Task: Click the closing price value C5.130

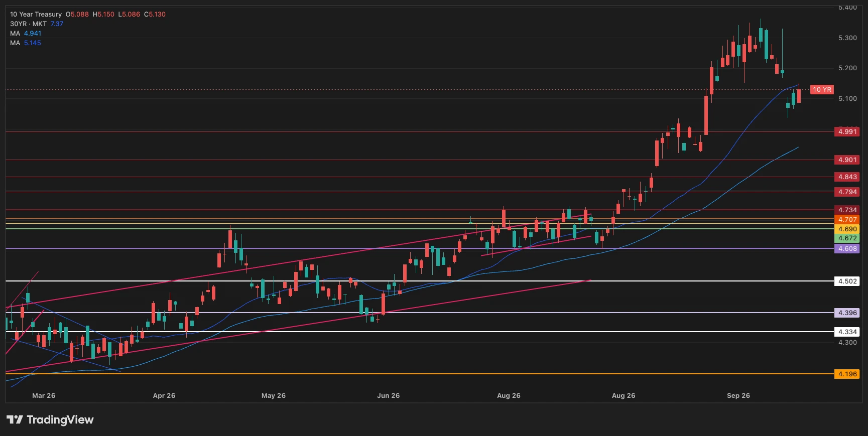Action: pyautogui.click(x=155, y=14)
